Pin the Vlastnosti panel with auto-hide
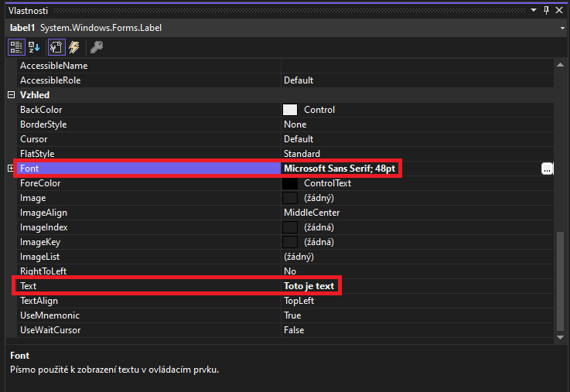 tap(547, 10)
